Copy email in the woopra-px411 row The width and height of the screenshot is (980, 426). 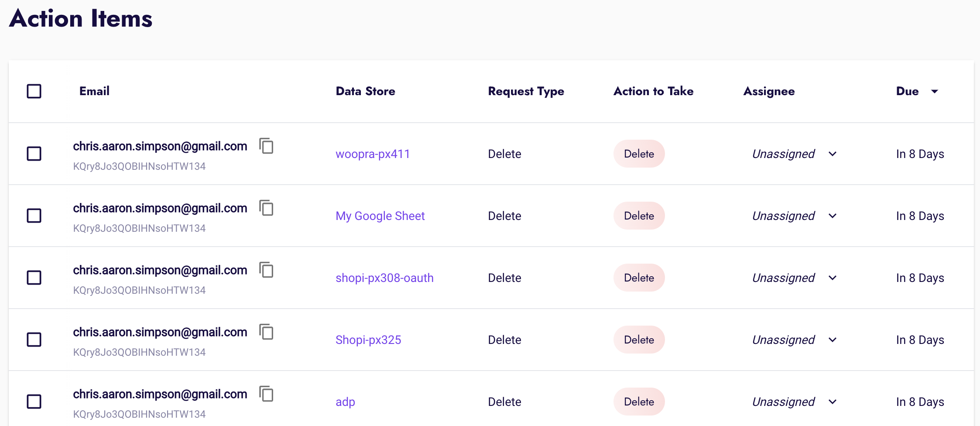click(x=266, y=146)
